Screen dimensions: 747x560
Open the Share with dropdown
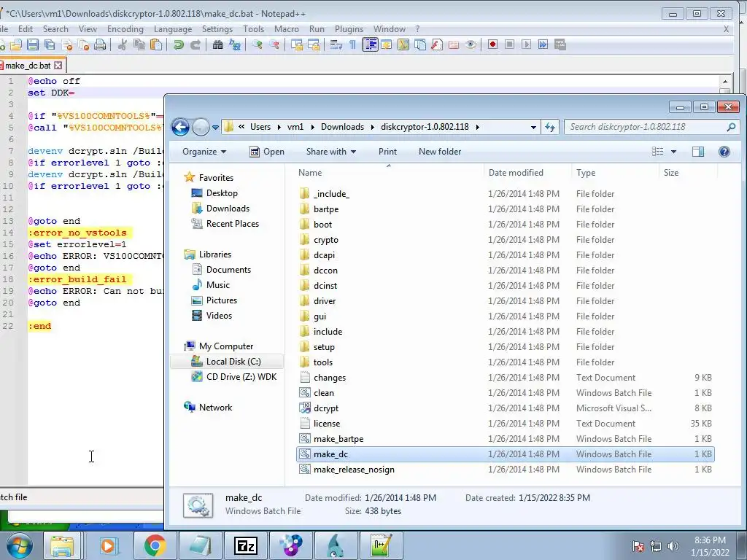click(331, 152)
